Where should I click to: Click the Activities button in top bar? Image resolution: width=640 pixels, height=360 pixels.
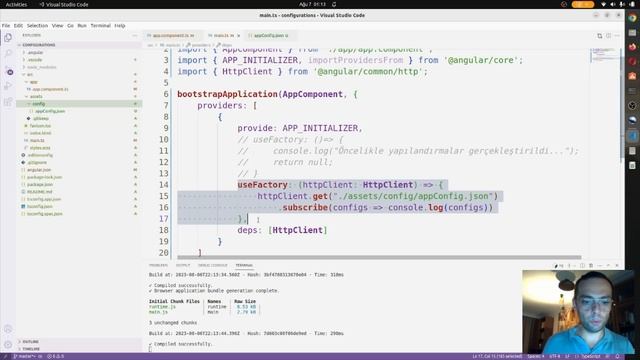16,4
